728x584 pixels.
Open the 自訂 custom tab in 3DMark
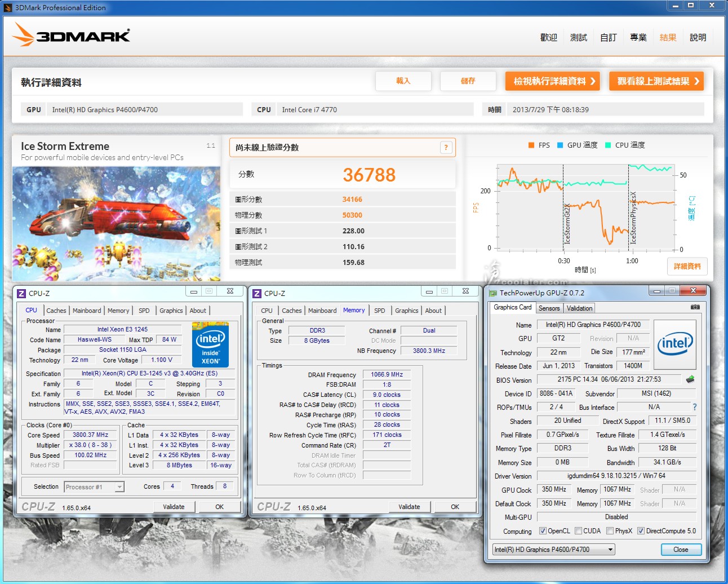(x=609, y=37)
